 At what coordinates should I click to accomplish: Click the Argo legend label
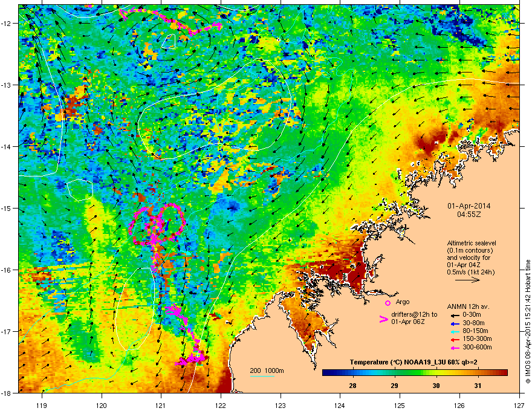click(403, 302)
